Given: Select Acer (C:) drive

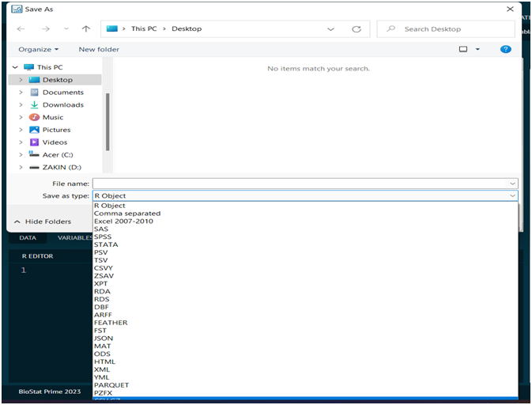Looking at the screenshot, I should tap(58, 155).
